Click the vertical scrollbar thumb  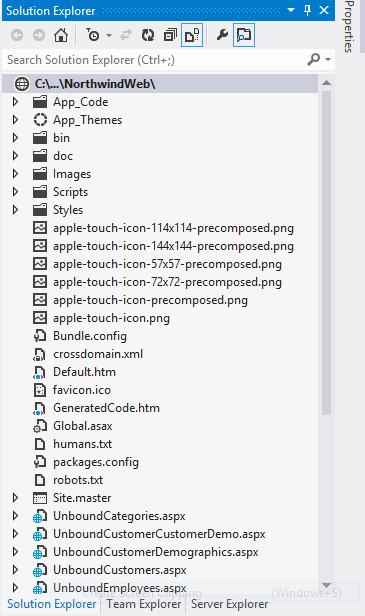click(x=326, y=253)
